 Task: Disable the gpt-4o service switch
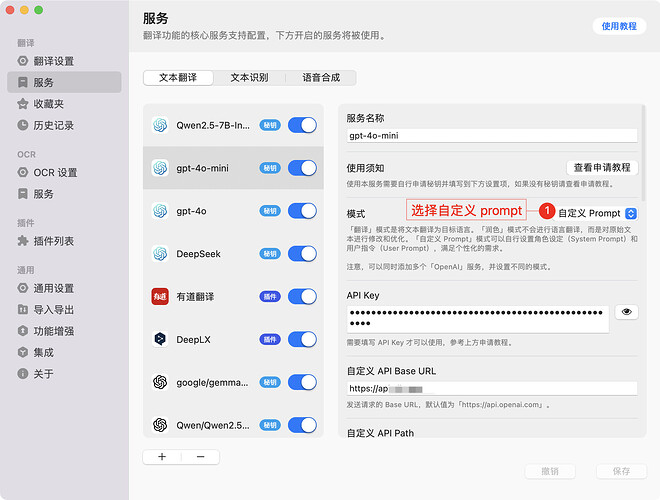click(x=302, y=211)
